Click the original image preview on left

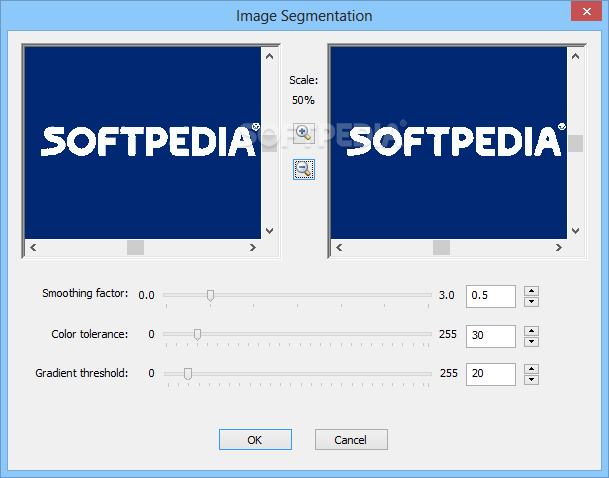click(143, 143)
